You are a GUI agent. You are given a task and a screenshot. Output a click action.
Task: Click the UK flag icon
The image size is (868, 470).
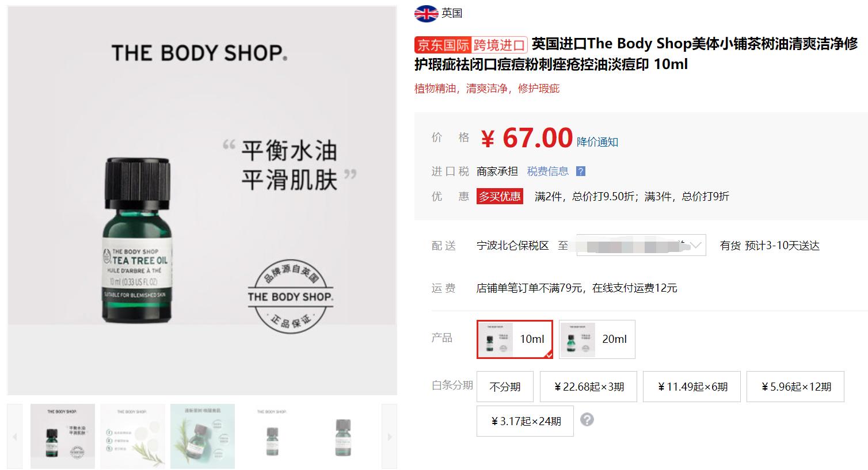tap(426, 13)
